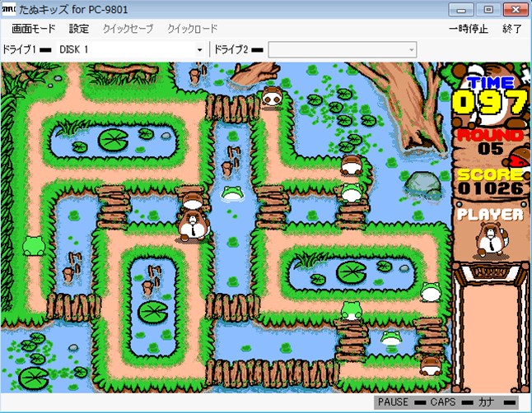This screenshot has width=532, height=413.
Task: Select the クイックロード menu item
Action: click(x=192, y=29)
